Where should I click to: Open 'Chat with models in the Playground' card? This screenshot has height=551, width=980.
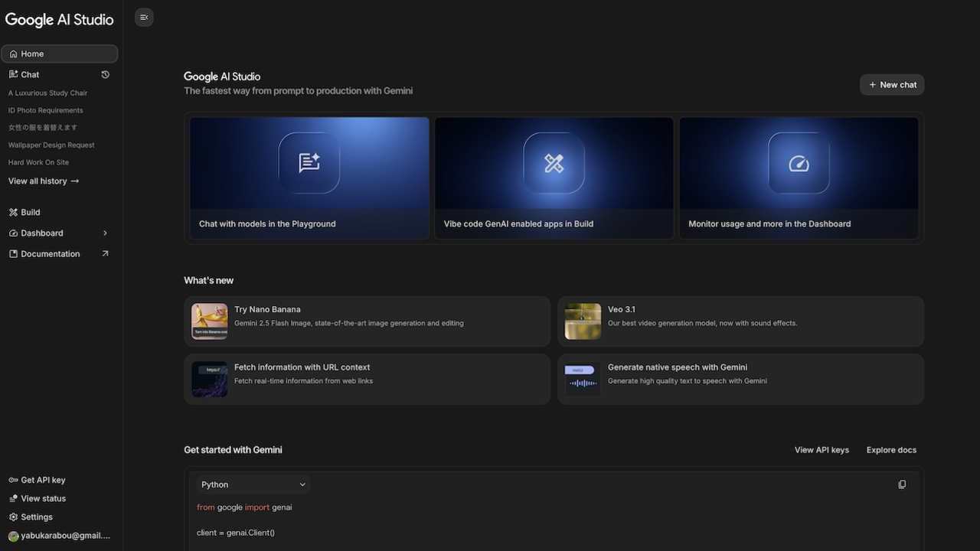(309, 178)
